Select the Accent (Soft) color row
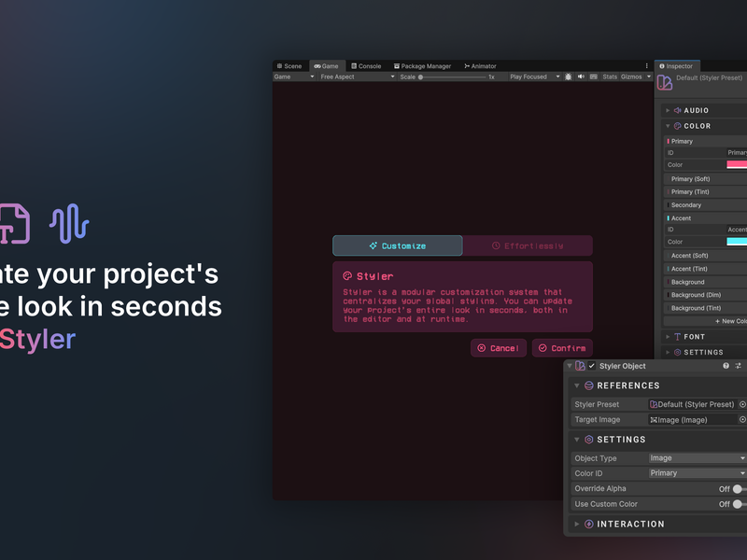 (x=705, y=256)
